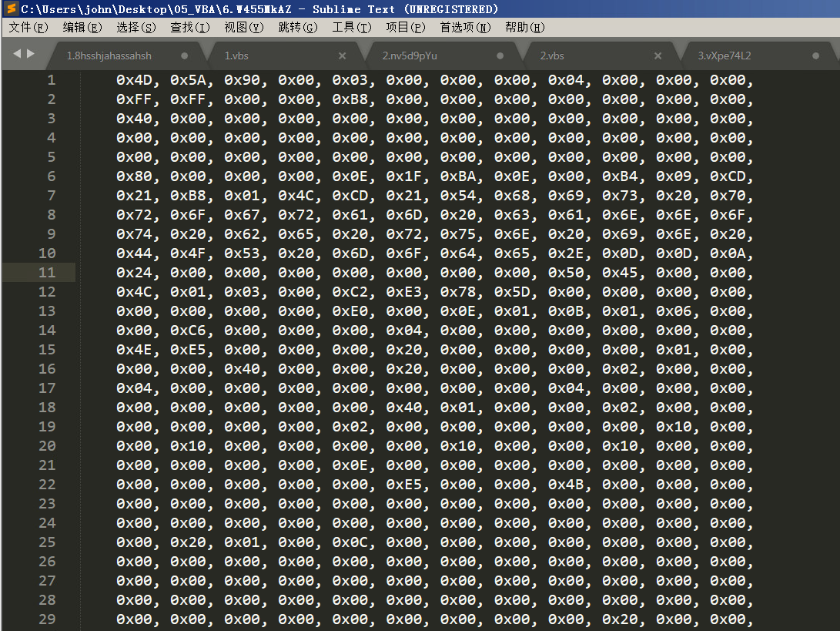
Task: Go to next tab with right arrow
Action: tap(31, 54)
